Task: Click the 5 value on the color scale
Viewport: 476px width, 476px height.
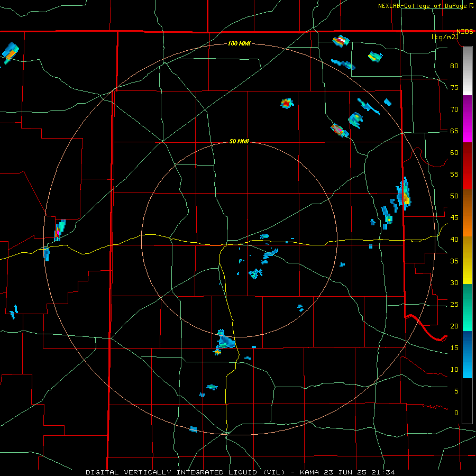Action: [x=456, y=391]
